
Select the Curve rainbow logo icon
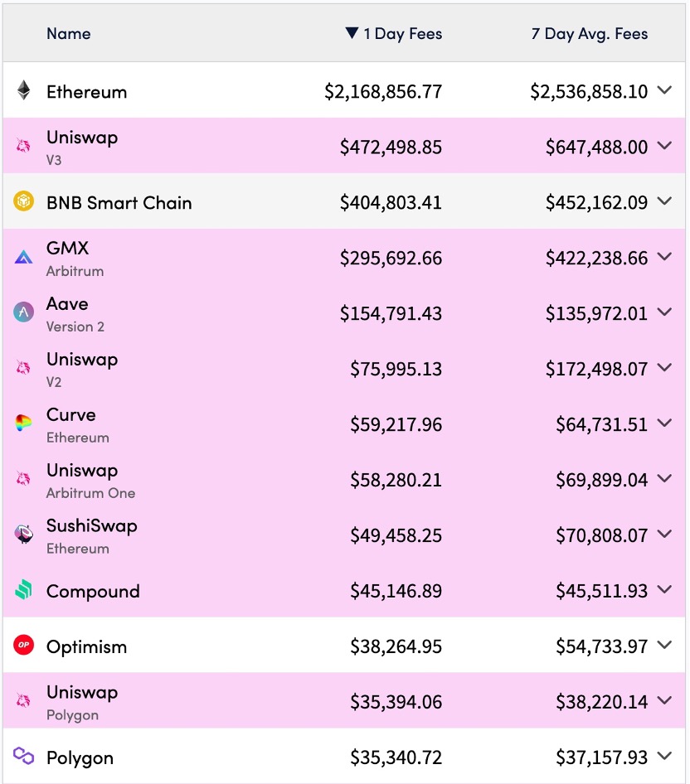23,424
